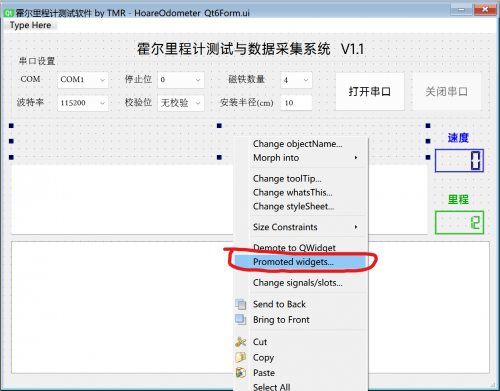Viewport: 500px width, 391px height.
Task: Click the Cut scissors icon
Action: (241, 342)
